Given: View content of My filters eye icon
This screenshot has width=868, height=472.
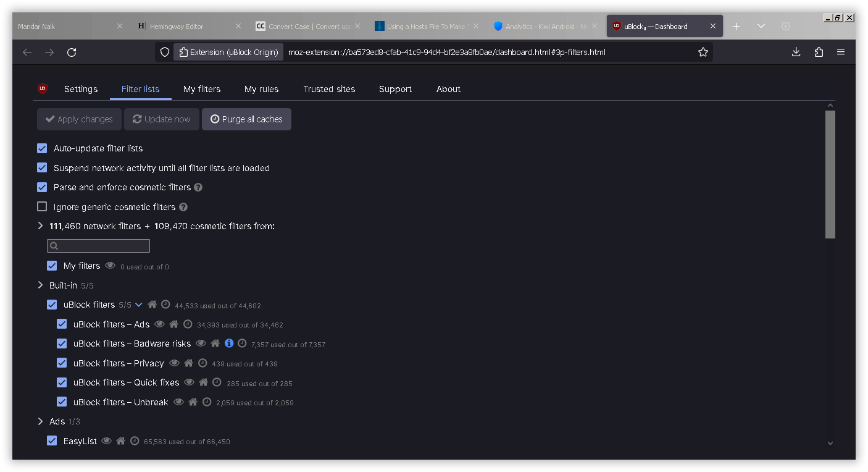Looking at the screenshot, I should [x=110, y=266].
